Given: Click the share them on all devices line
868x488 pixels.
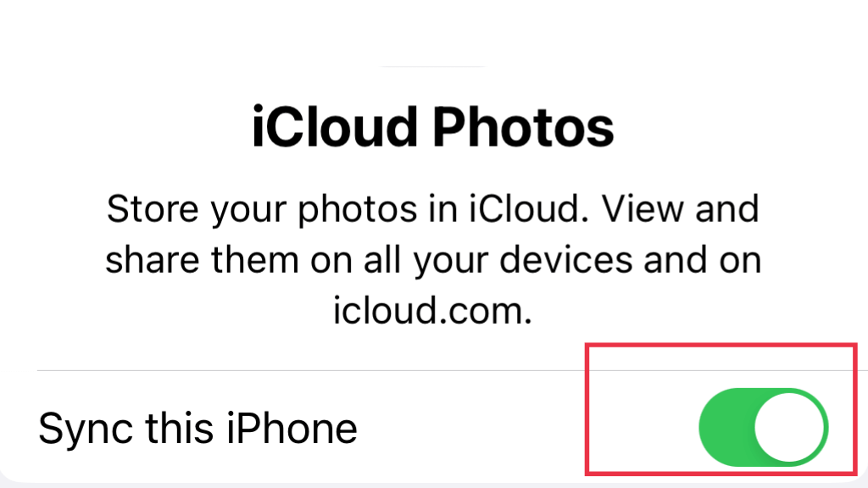Looking at the screenshot, I should point(433,260).
